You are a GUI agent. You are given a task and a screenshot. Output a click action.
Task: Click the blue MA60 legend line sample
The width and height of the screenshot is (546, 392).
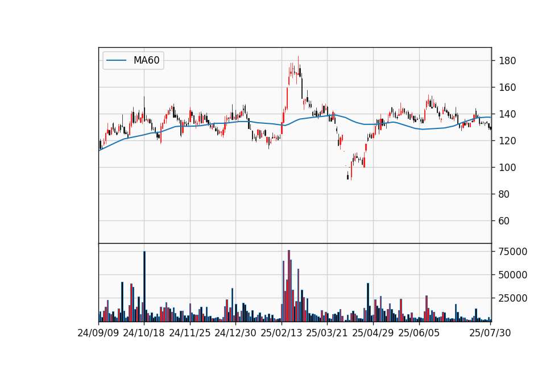(x=116, y=61)
